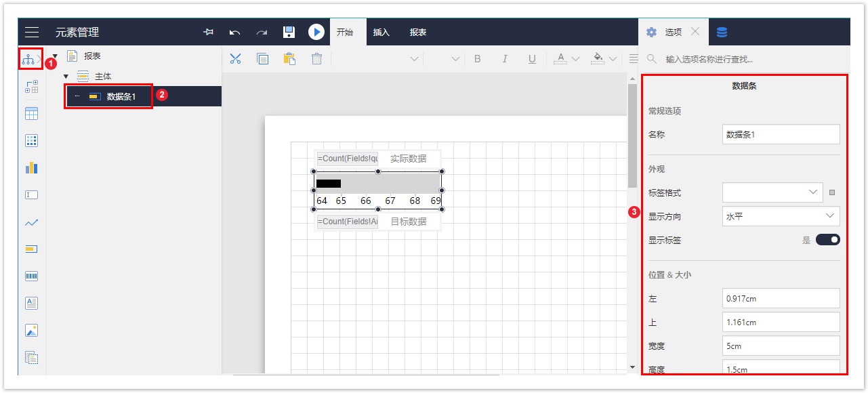Switch to the 插入 tab
This screenshot has width=868, height=393.
(381, 32)
